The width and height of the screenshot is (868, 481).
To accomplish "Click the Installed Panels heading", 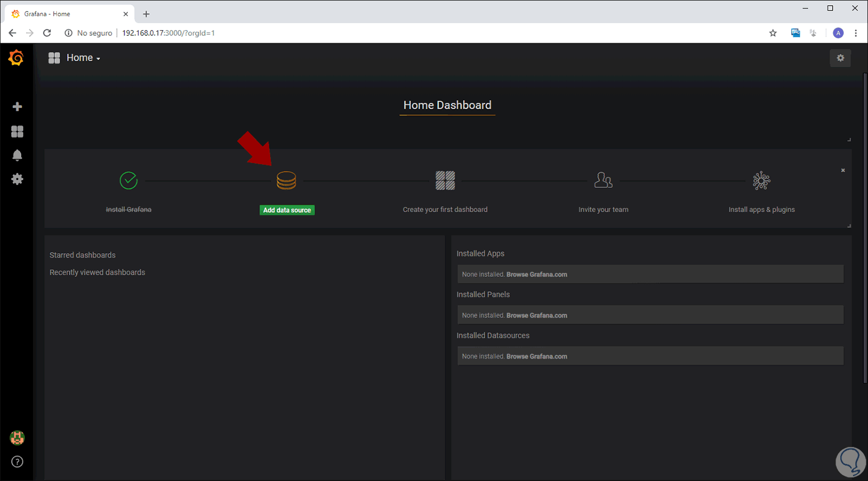I will (x=483, y=295).
